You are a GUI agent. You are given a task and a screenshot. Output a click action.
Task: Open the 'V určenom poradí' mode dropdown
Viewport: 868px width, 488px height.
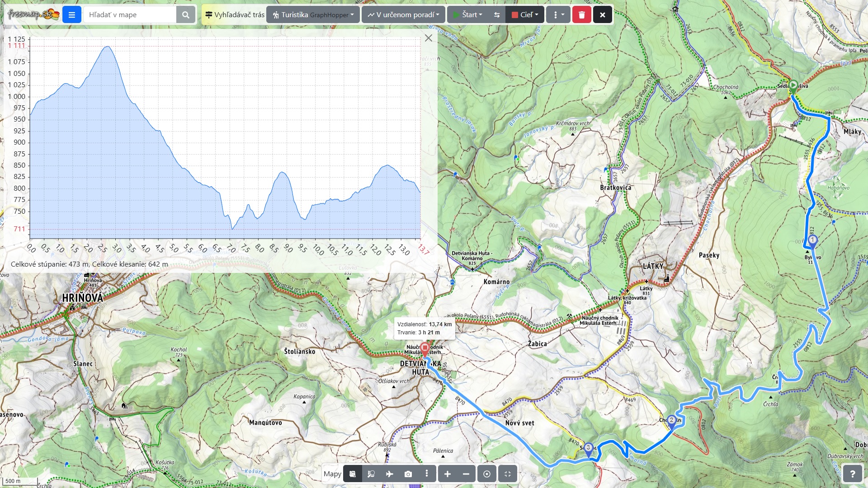click(x=403, y=15)
